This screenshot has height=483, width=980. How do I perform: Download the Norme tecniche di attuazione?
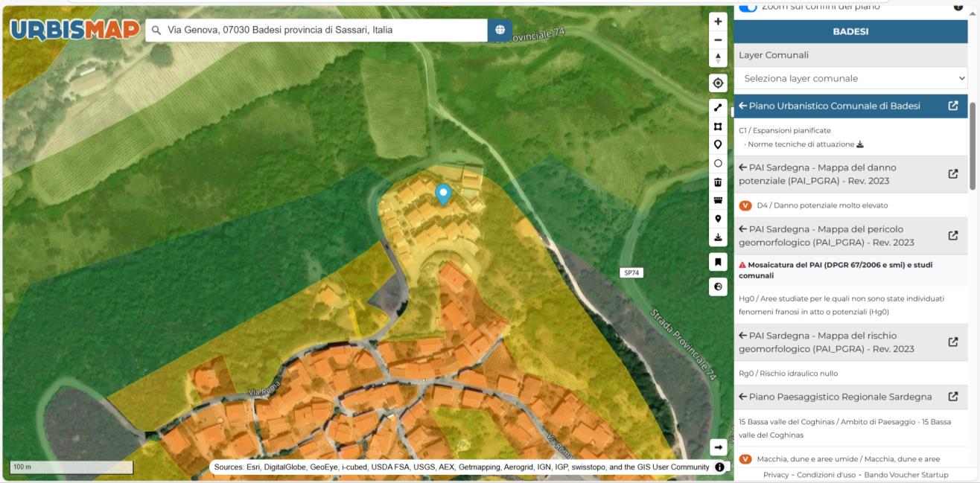pyautogui.click(x=860, y=144)
